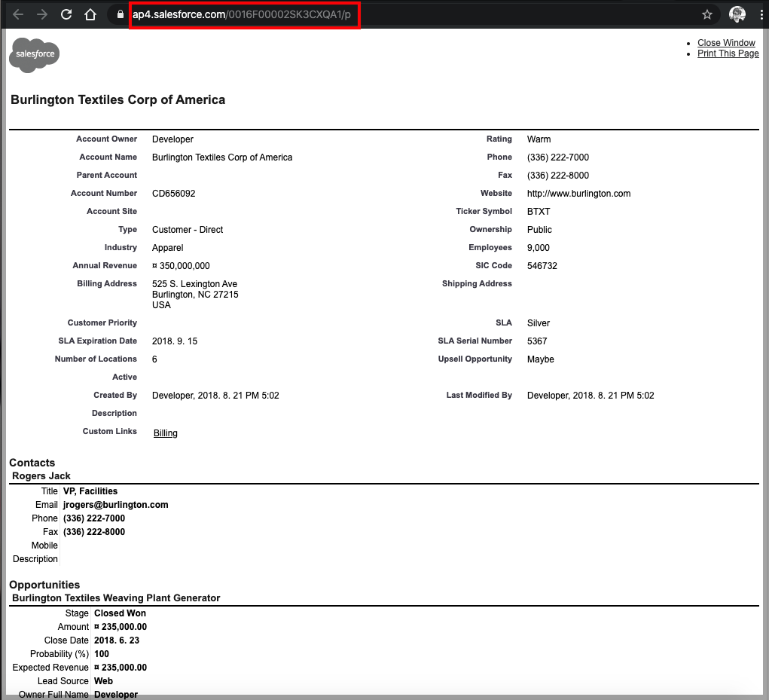Click the Account Owner value Developer
The height and width of the screenshot is (700, 769).
(172, 139)
